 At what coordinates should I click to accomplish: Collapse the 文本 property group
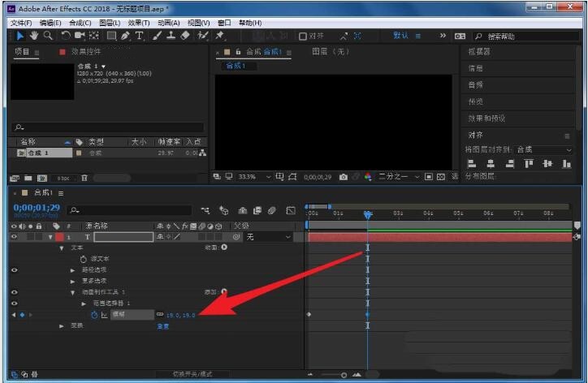click(x=62, y=248)
